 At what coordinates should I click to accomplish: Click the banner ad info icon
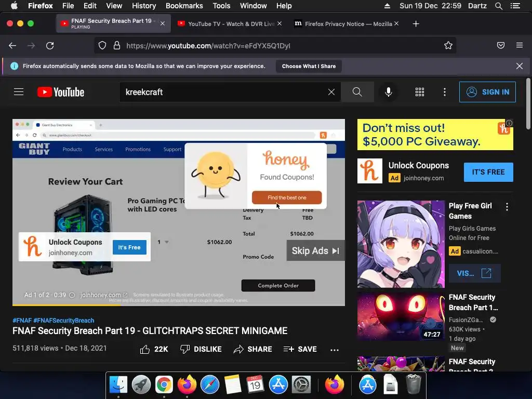509,123
